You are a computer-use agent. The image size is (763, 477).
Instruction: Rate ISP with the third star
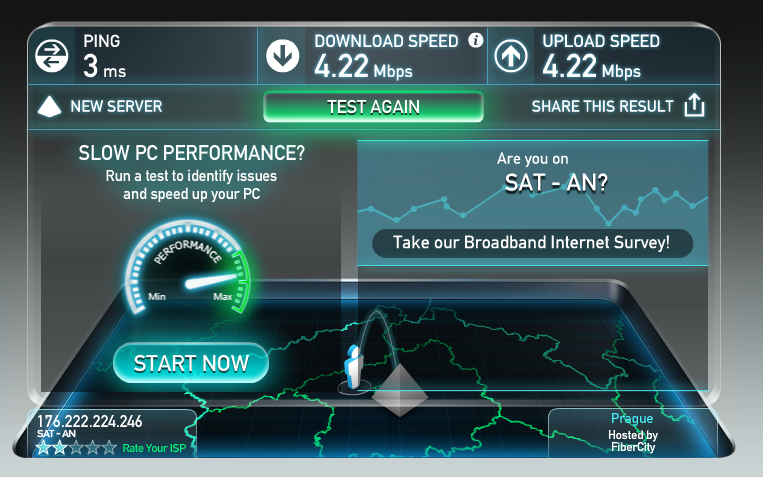(x=76, y=447)
